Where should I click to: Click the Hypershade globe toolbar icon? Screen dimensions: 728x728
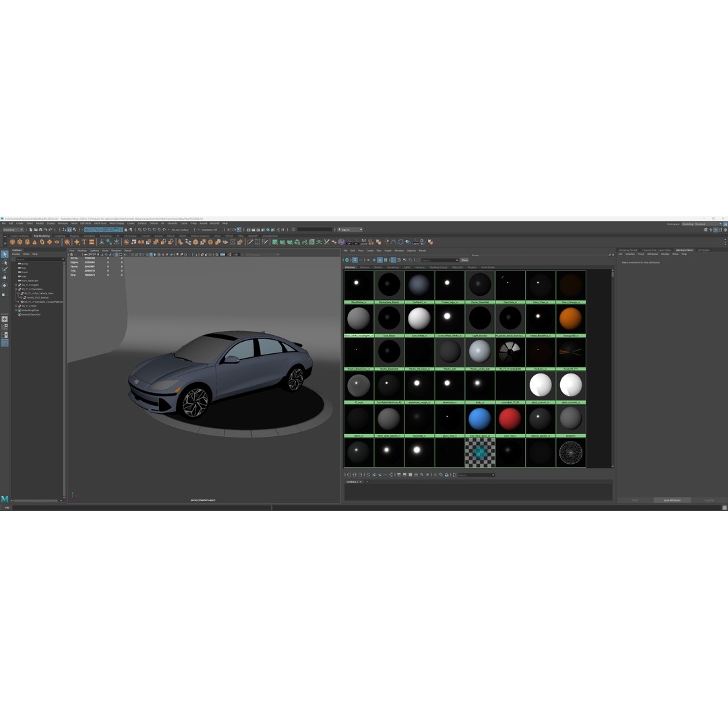click(347, 260)
